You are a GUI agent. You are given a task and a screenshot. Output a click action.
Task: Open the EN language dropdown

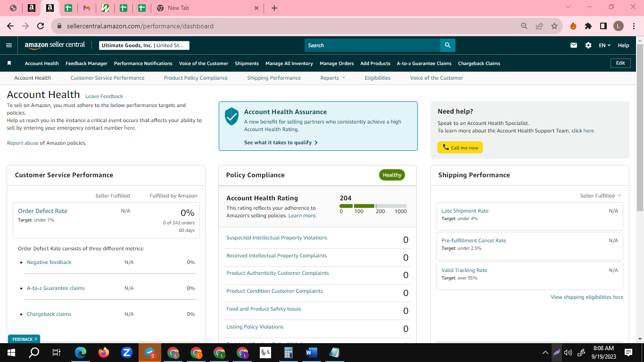pyautogui.click(x=604, y=45)
